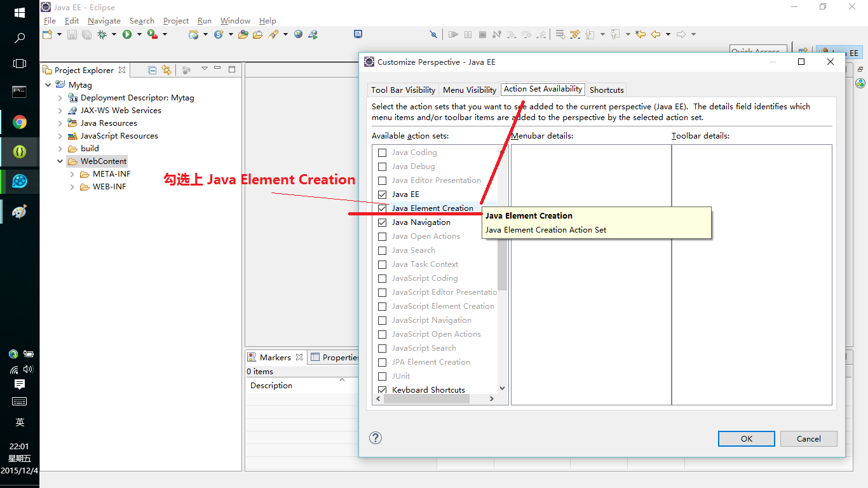Enable the Java Coding checkbox
The height and width of the screenshot is (488, 868).
pos(382,152)
